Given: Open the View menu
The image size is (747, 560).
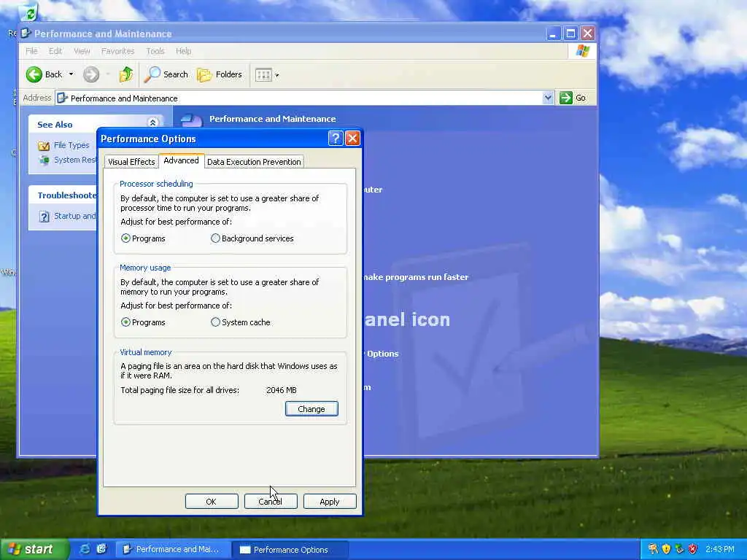Looking at the screenshot, I should tap(82, 51).
